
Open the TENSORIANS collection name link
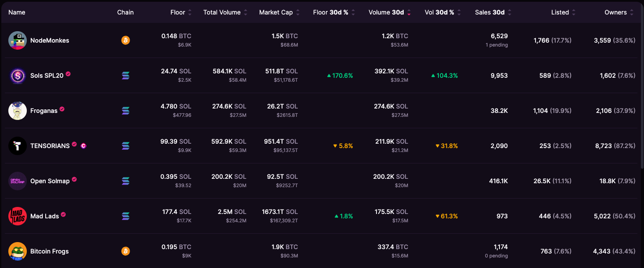coord(50,146)
